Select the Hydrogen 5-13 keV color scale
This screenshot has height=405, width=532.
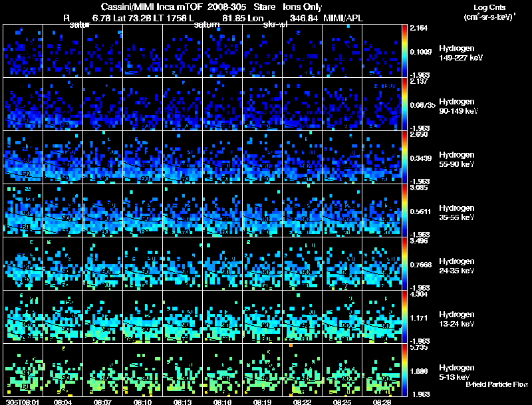(x=406, y=370)
